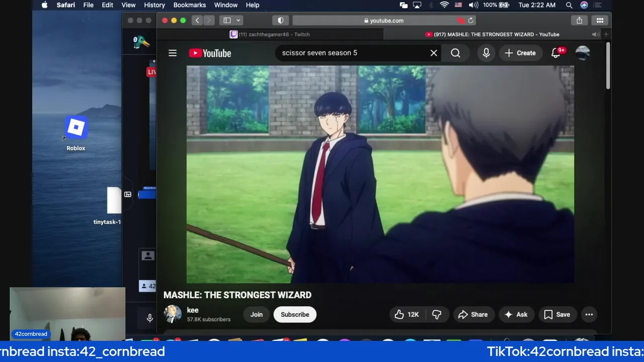The height and width of the screenshot is (362, 644).
Task: Open the YouTube account avatar menu
Action: 583,53
